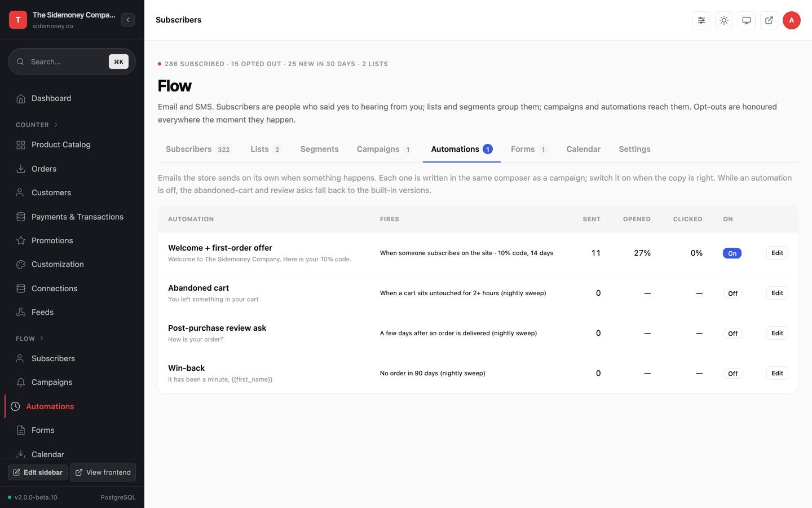
Task: Open Campaigns under Flow in sidebar
Action: (x=72, y=382)
